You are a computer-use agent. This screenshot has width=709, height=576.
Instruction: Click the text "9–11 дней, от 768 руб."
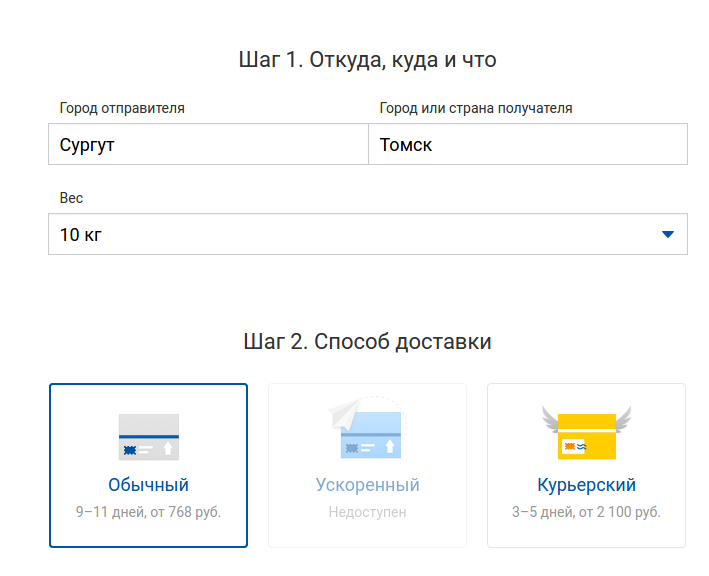coord(148,512)
